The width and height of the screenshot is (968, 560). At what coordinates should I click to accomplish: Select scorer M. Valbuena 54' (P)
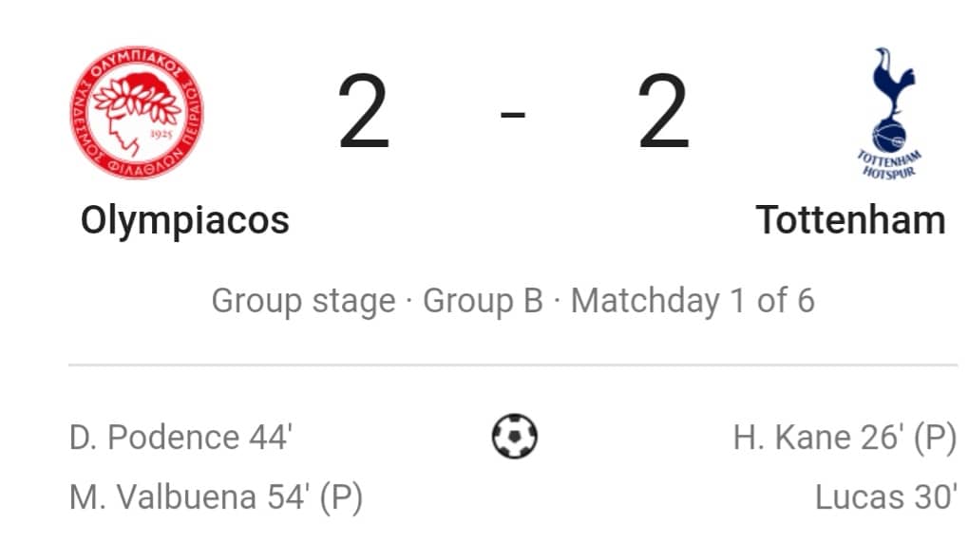pos(216,497)
